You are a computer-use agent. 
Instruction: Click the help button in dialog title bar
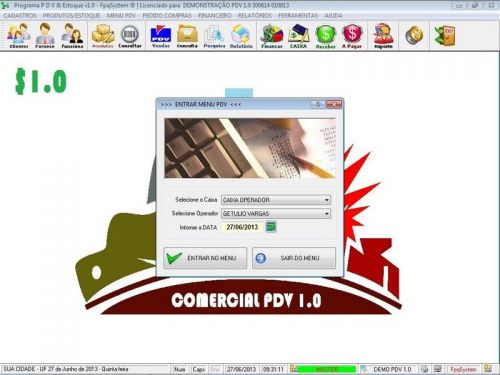(318, 104)
